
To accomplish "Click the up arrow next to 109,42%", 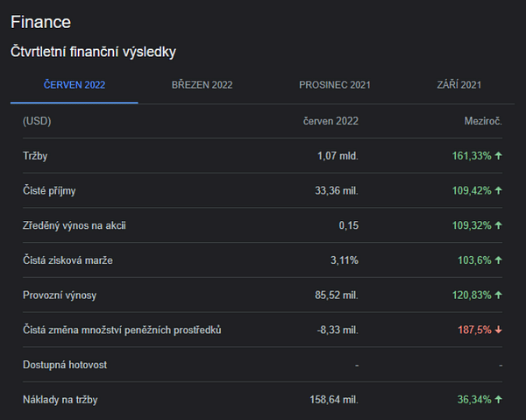I will [499, 190].
